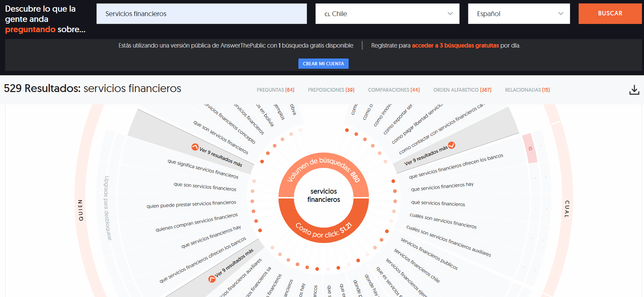
Task: Click the CREAR MI CUENTA button
Action: (323, 64)
